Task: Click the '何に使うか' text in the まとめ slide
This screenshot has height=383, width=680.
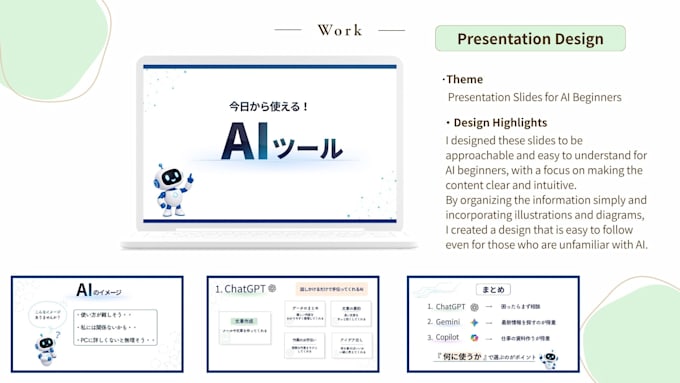Action: (x=462, y=357)
